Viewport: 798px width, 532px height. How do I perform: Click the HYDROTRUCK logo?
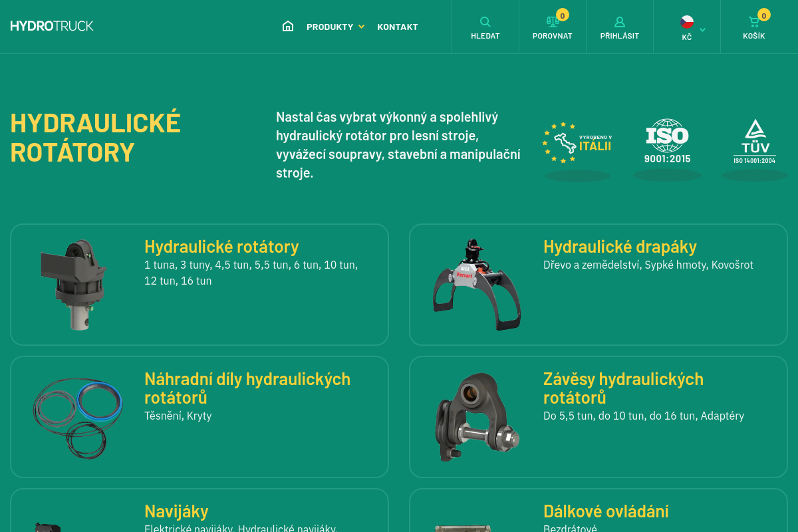coord(52,25)
